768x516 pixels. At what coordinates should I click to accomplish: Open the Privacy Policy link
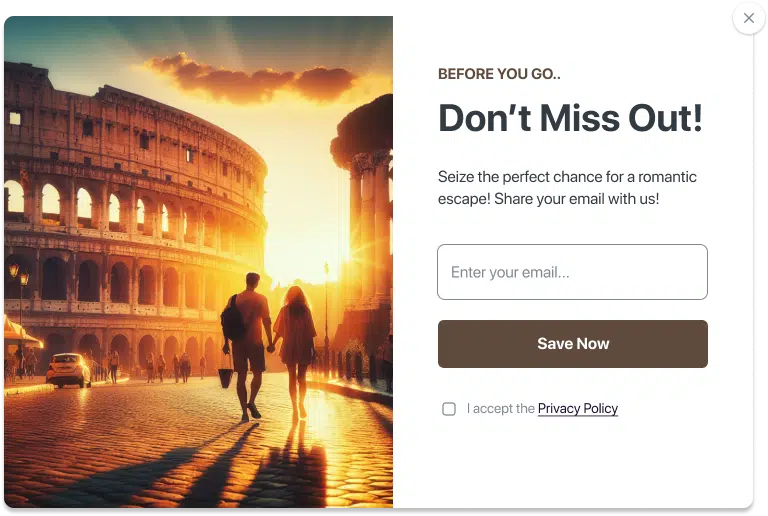(x=577, y=409)
